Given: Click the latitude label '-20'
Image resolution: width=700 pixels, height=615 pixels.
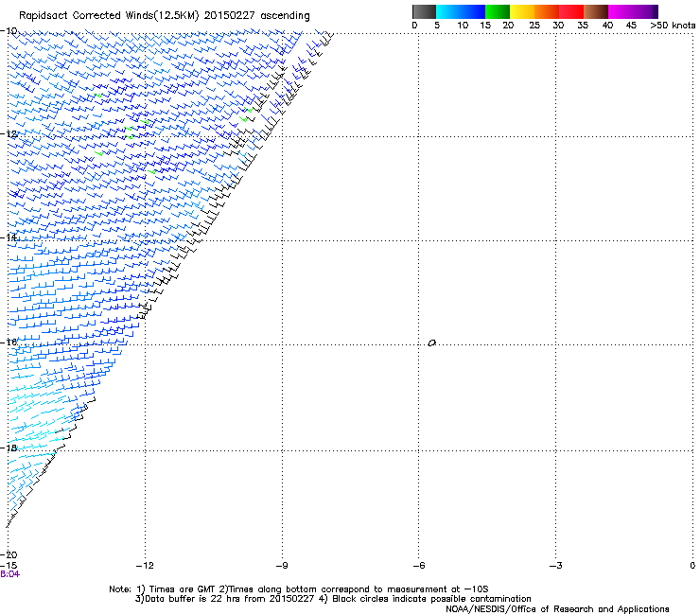Looking at the screenshot, I should point(9,554).
